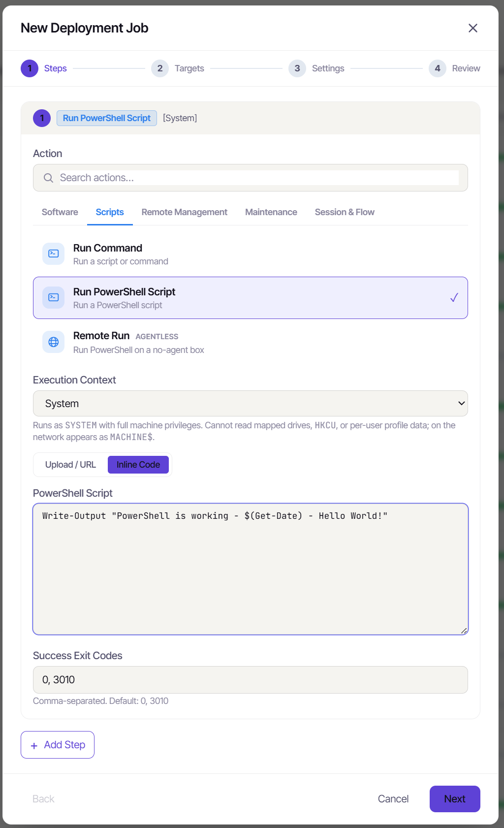Viewport: 504px width, 828px height.
Task: Click inside the PowerShell Script text area
Action: [x=251, y=569]
